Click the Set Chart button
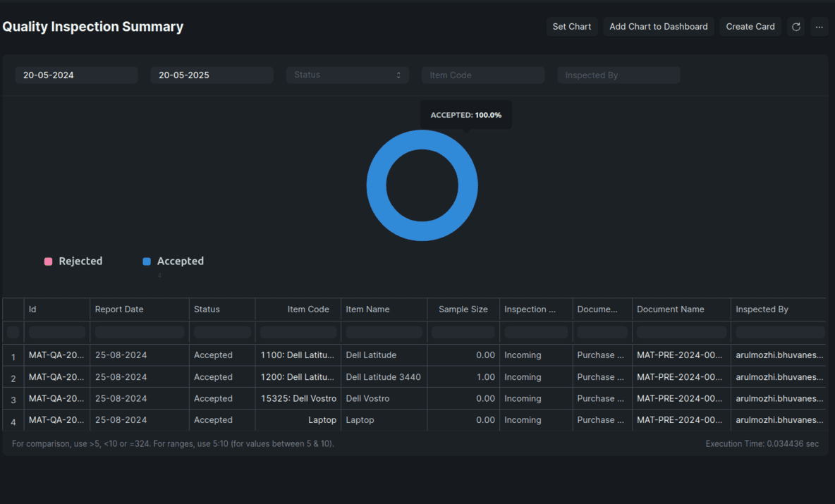This screenshot has height=504, width=835. [571, 27]
